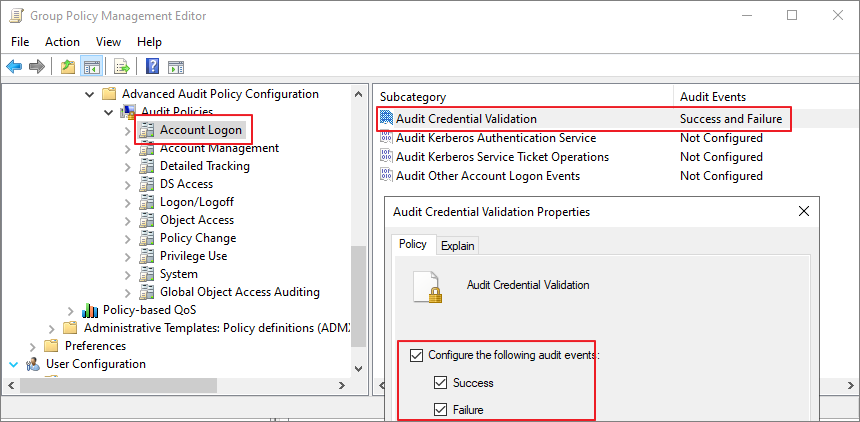
Task: Click the Audit Kerberos Service Ticket Operations icon
Action: pos(386,156)
